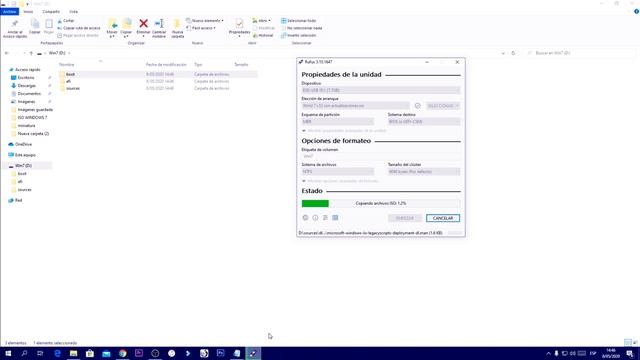Viewport: 640px width, 360px height.
Task: Open Chrome from the taskbar
Action: pos(122,353)
